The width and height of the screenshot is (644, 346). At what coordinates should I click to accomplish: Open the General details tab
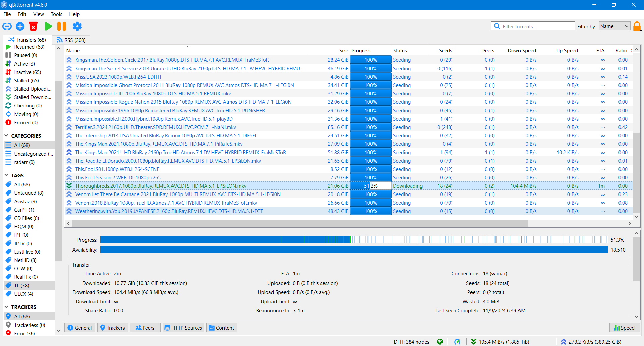point(80,328)
